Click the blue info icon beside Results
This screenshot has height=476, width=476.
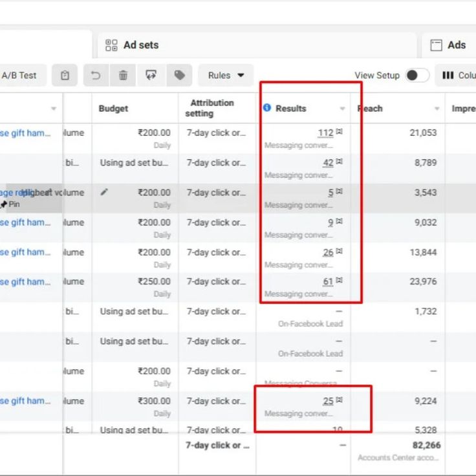point(267,108)
